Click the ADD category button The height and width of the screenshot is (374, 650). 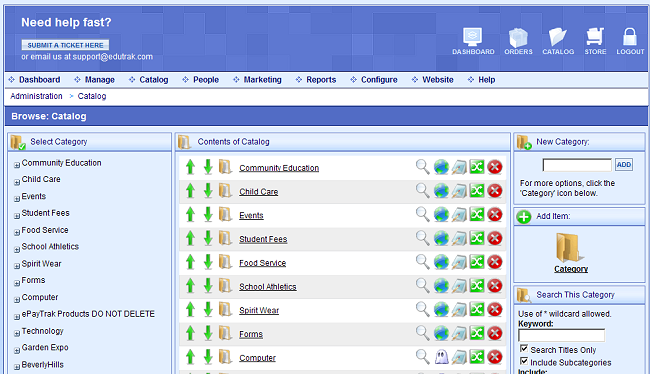tap(623, 165)
